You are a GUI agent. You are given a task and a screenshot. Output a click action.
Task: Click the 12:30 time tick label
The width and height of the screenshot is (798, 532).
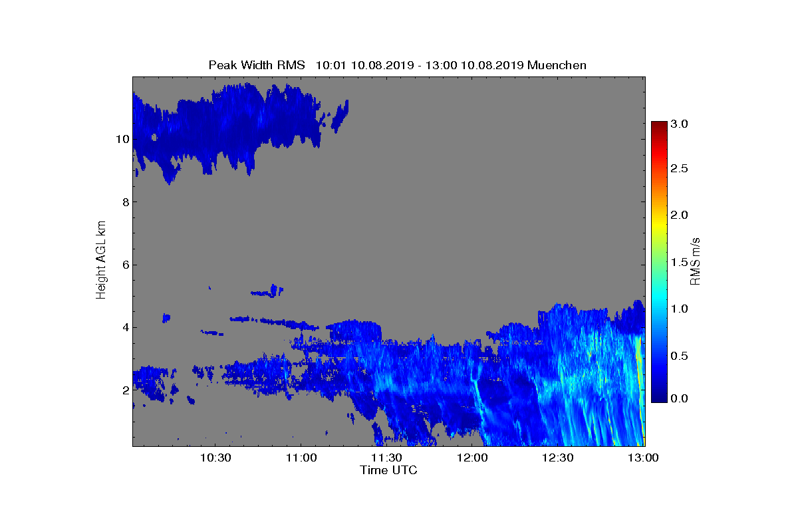point(558,458)
